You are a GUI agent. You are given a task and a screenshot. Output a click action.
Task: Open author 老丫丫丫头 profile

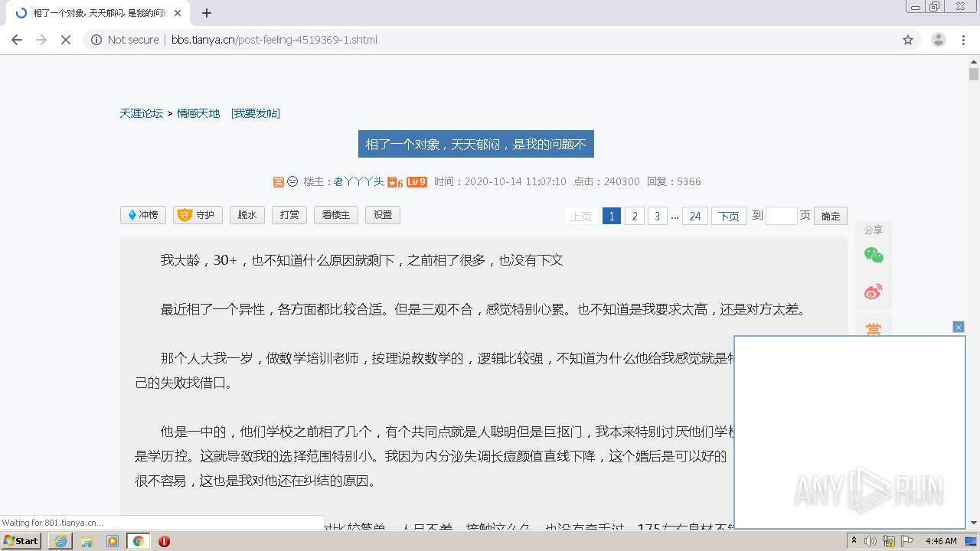[x=358, y=181]
